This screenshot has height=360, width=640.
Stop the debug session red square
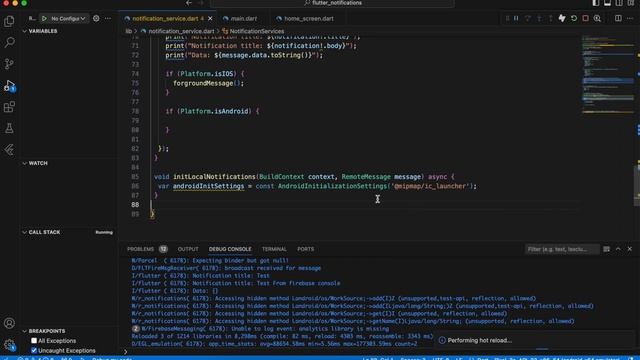pos(585,18)
